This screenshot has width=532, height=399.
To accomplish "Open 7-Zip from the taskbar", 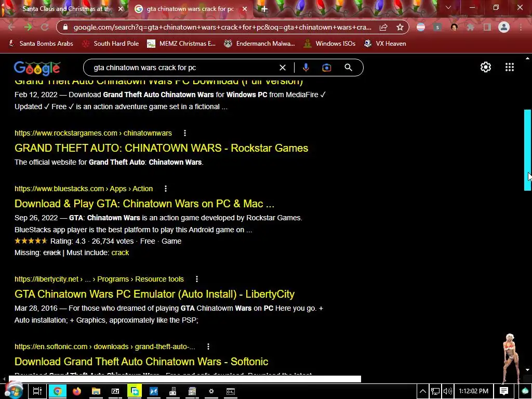I will coord(115,391).
